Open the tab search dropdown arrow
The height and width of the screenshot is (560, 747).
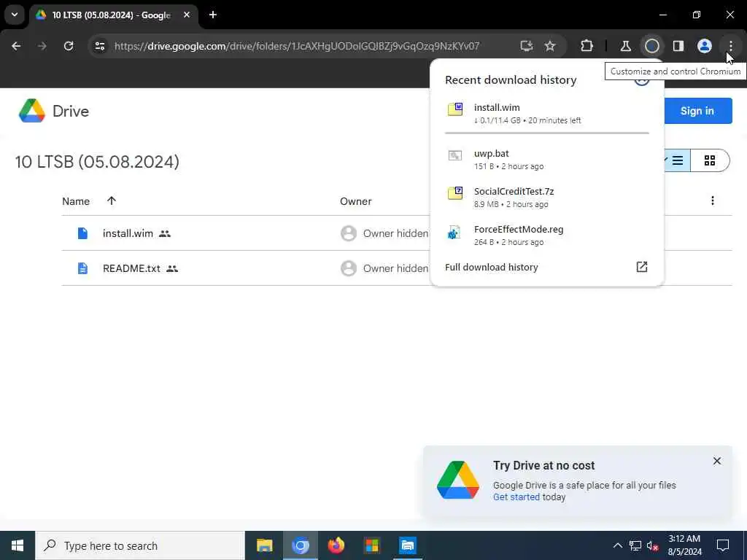[15, 15]
